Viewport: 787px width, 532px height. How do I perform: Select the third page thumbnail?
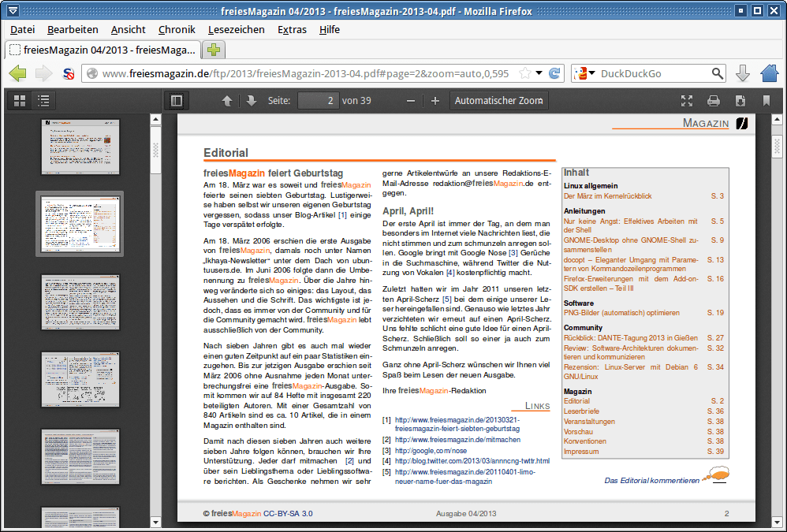point(80,302)
